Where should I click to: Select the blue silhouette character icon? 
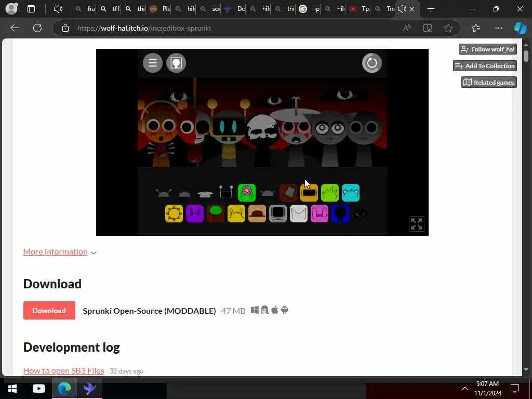[x=340, y=214]
